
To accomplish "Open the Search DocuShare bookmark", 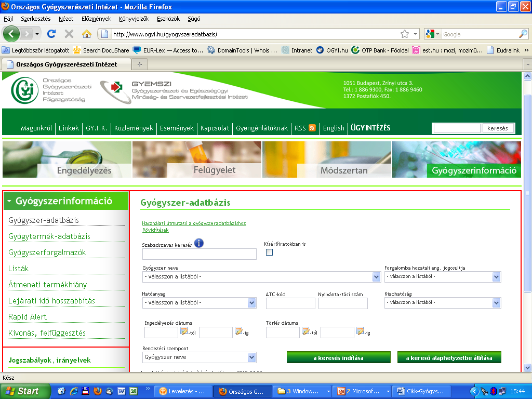I will (x=101, y=50).
